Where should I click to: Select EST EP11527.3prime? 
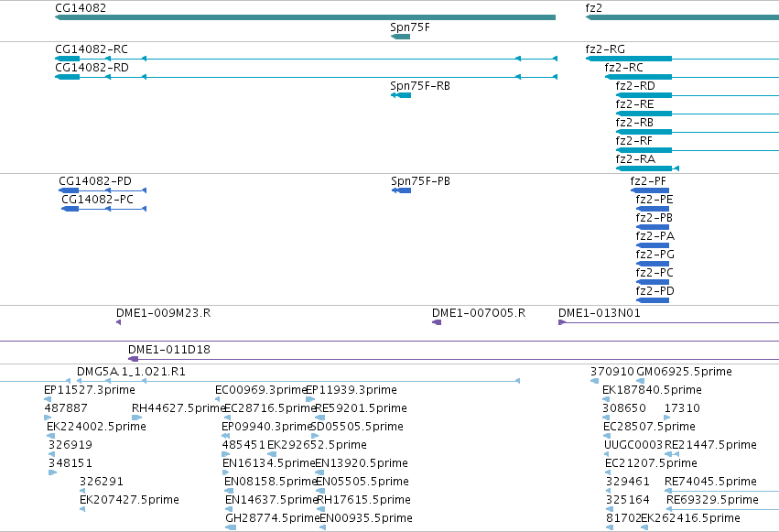click(x=48, y=399)
